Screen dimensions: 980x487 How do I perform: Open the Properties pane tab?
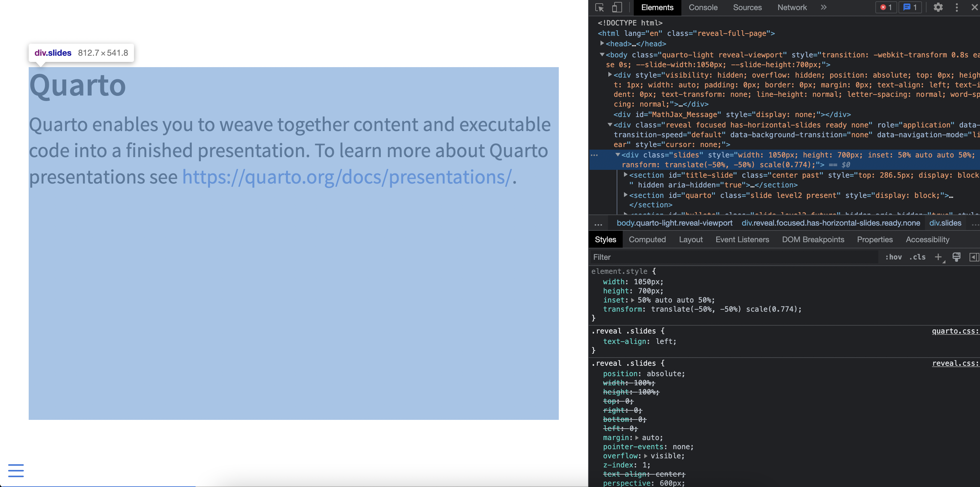coord(875,240)
